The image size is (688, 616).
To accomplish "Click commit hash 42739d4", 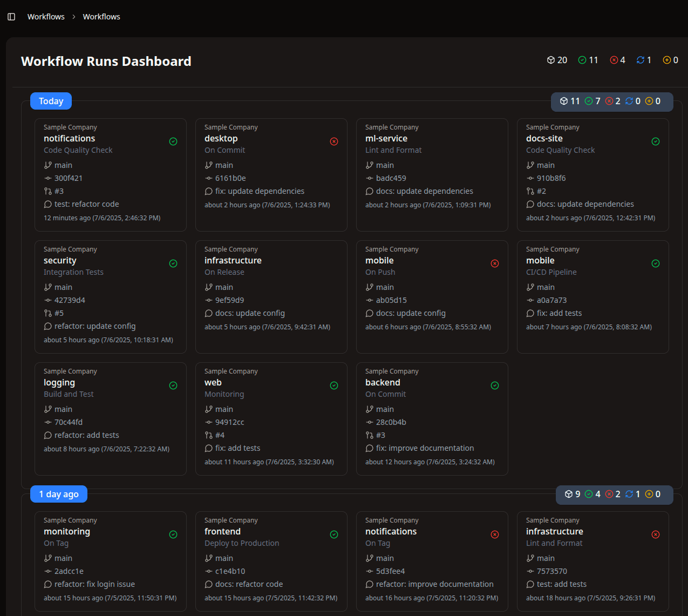I will (x=70, y=300).
